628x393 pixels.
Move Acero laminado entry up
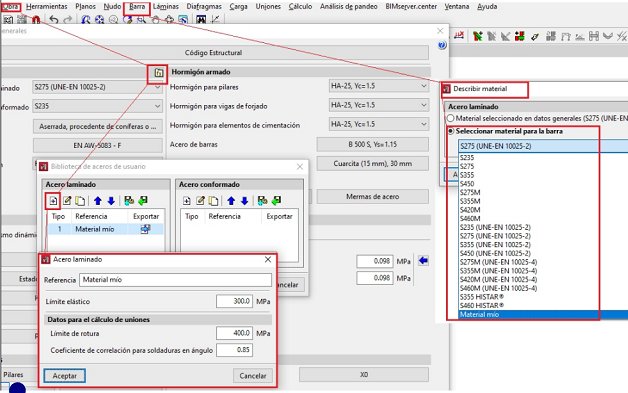98,201
